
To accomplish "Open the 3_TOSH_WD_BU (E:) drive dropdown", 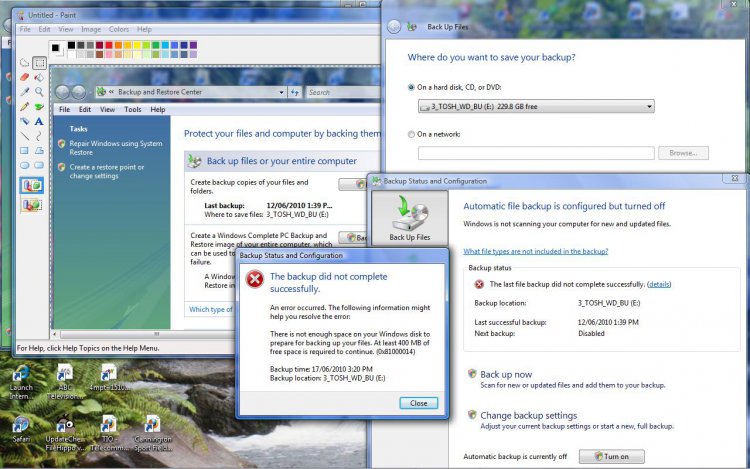I will (536, 106).
